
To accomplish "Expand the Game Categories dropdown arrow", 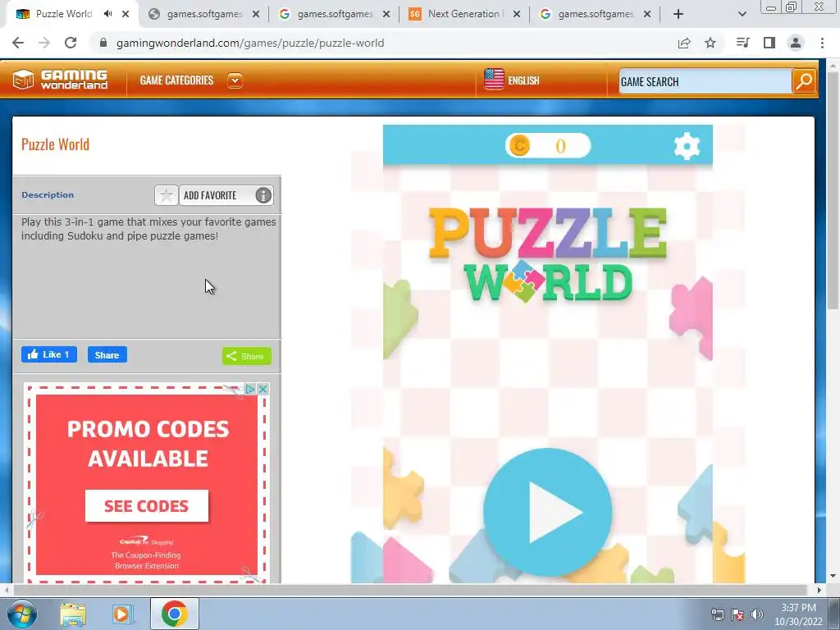I will point(235,80).
